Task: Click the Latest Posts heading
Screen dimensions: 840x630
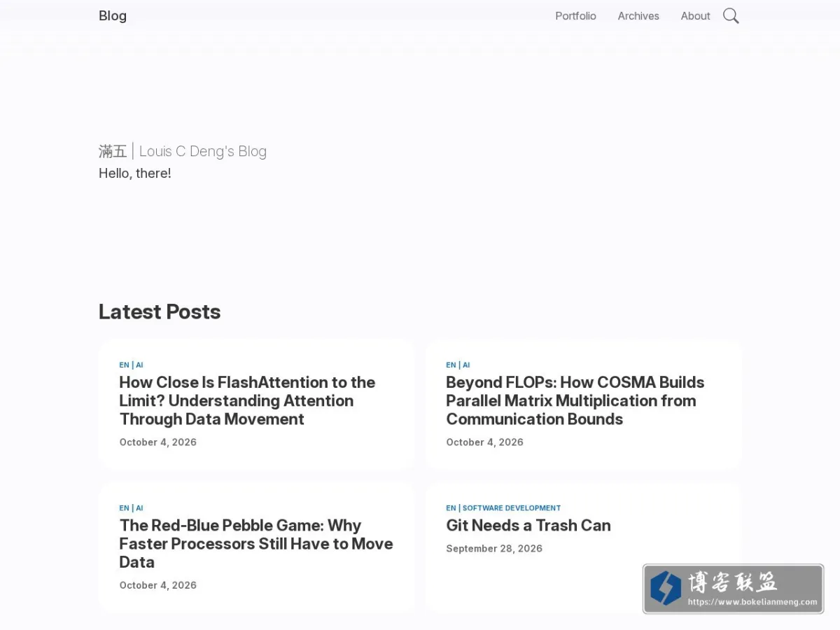Action: [160, 311]
